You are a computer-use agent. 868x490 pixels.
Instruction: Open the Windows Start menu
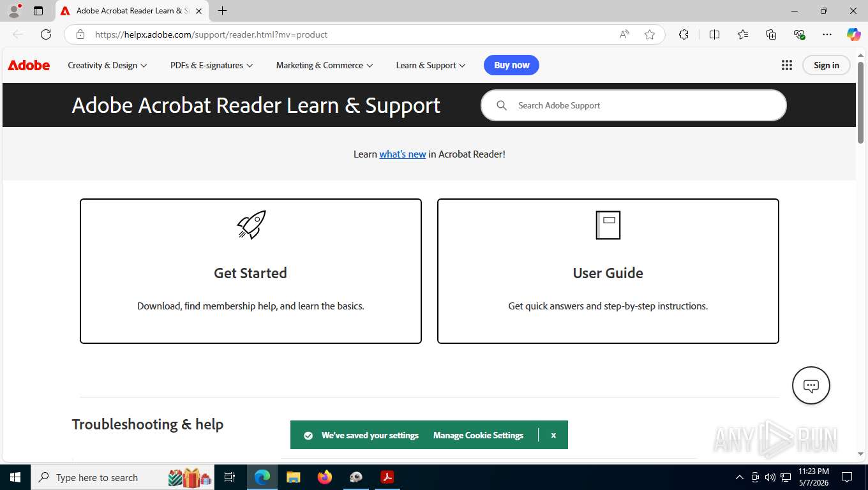click(x=15, y=477)
